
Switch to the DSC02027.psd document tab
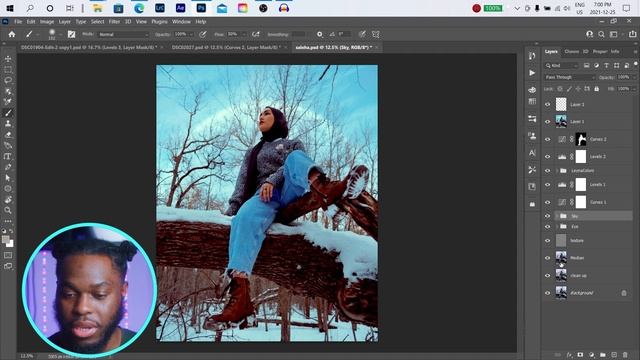225,47
